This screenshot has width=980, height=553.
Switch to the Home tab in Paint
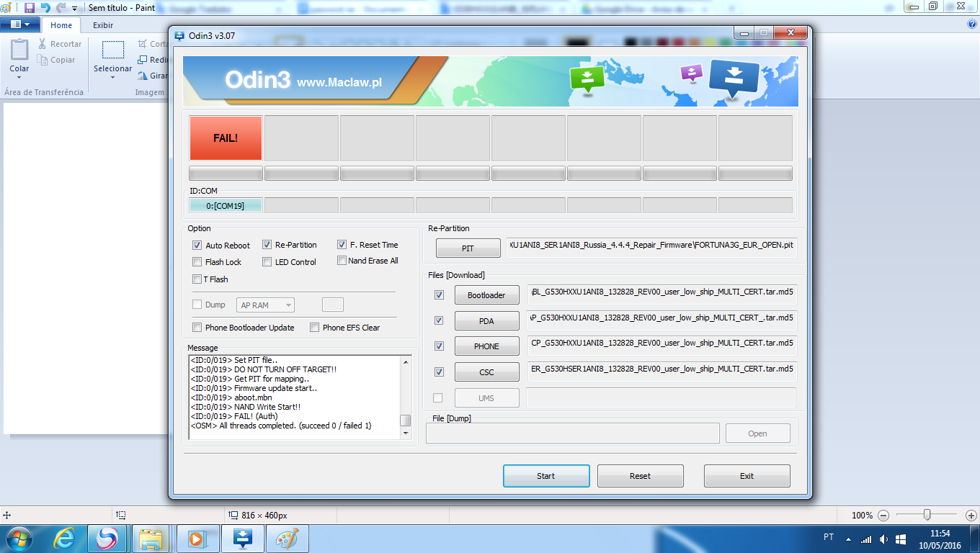61,25
